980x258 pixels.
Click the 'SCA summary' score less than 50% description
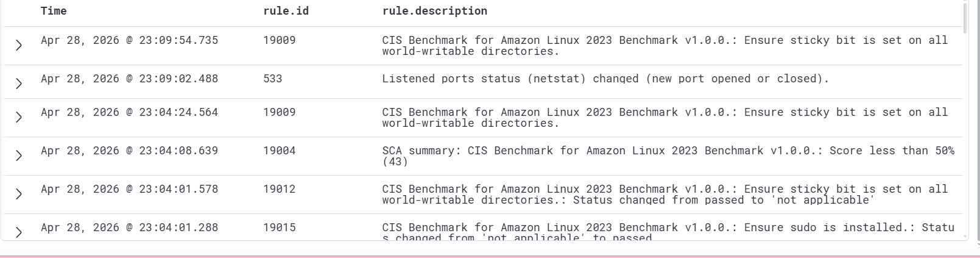tap(668, 156)
